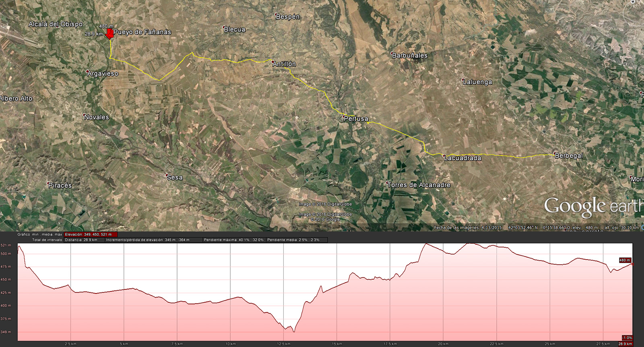Click the Distancia 28.9 km field
This screenshot has width=644, height=347.
point(84,240)
